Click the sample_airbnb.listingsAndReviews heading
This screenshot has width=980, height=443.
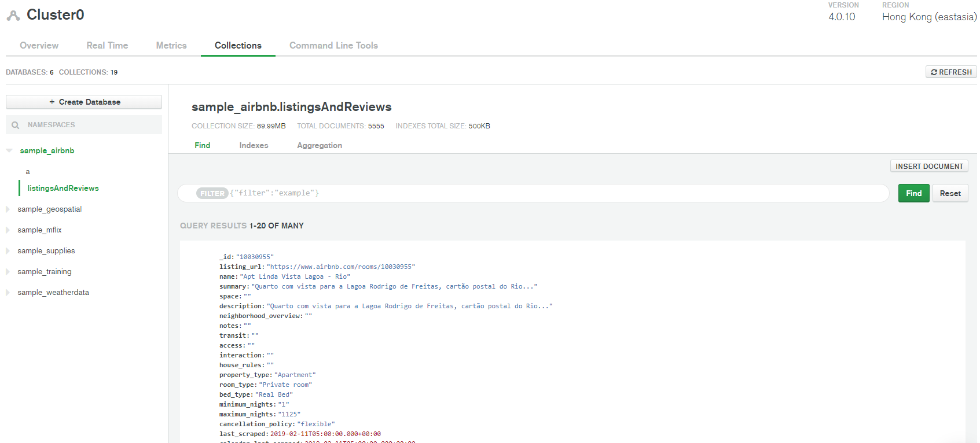click(292, 107)
